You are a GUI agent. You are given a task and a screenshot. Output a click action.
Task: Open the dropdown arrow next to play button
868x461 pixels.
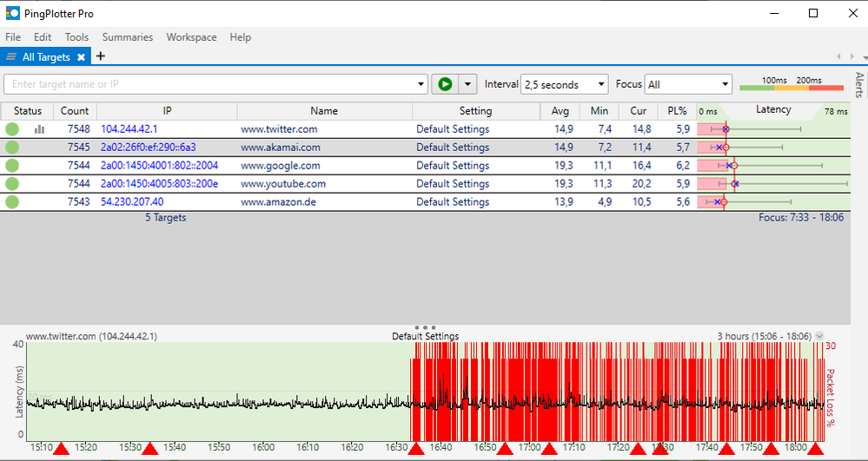click(x=467, y=84)
